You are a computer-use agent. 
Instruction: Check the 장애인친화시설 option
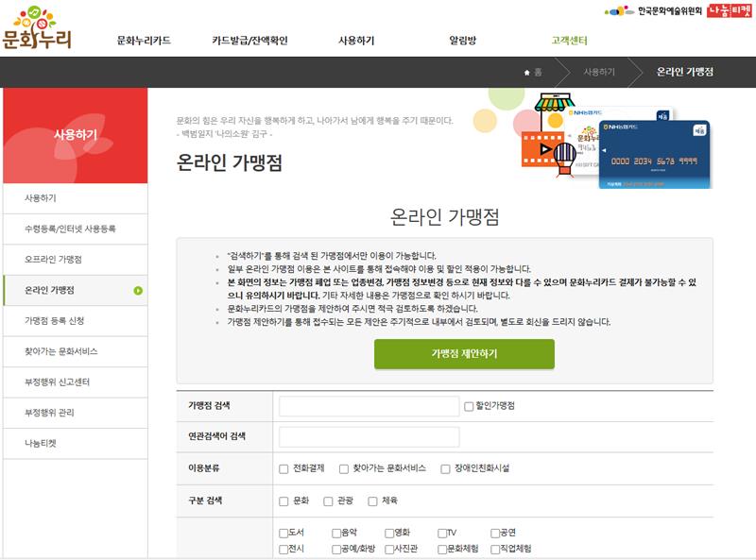coord(445,468)
